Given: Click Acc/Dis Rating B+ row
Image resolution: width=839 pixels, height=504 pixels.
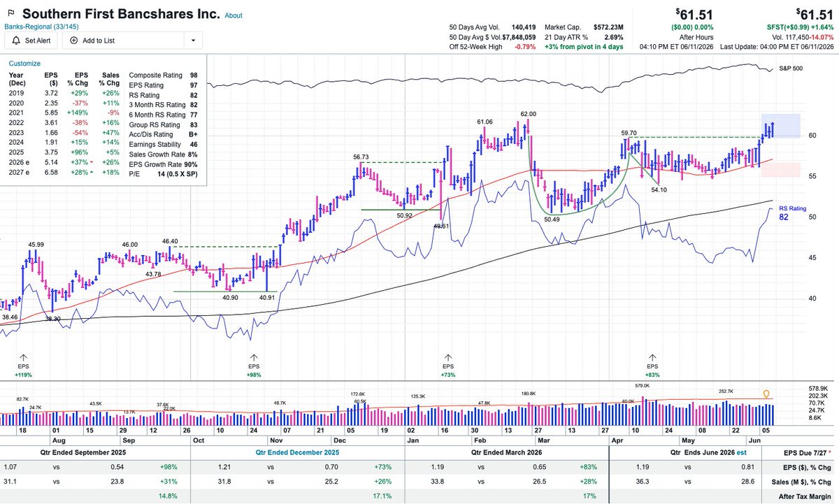Looking at the screenshot, I should pos(164,134).
